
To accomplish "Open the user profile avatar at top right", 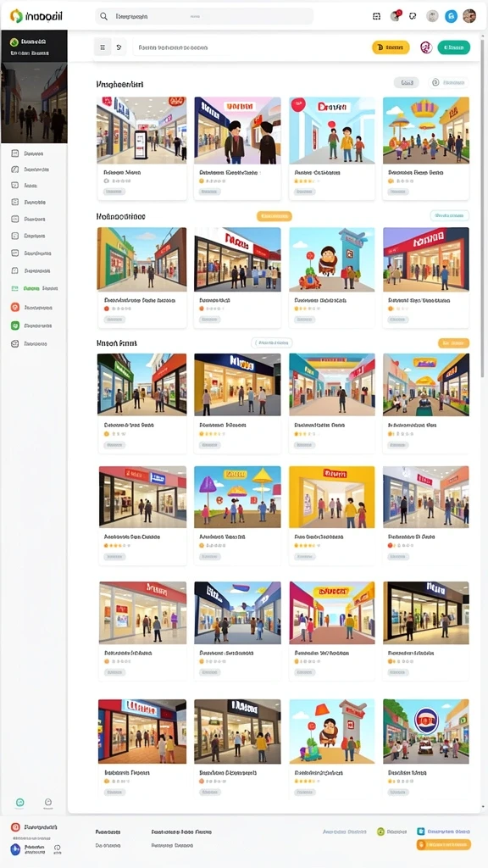I will pyautogui.click(x=469, y=16).
